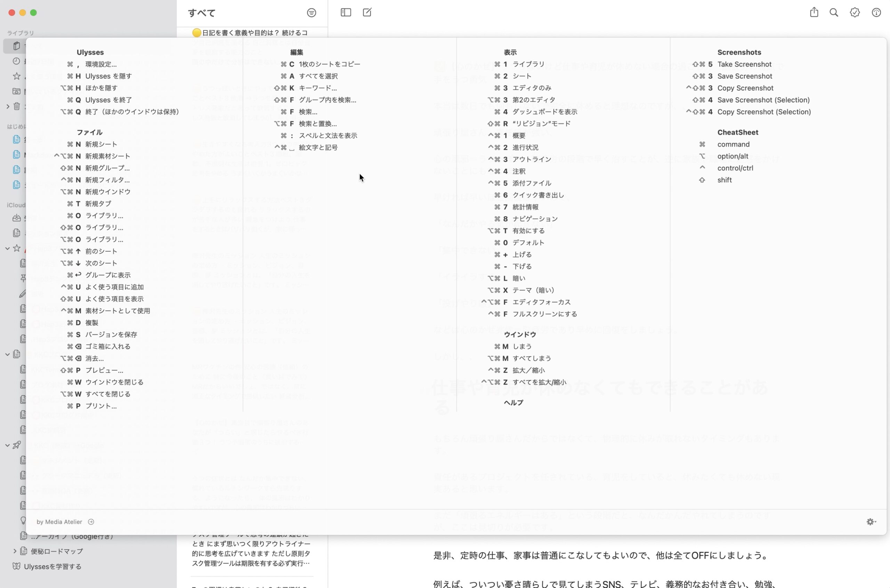The image size is (890, 588).
Task: Expand the trash group chevron in the sidebar
Action: click(8, 106)
